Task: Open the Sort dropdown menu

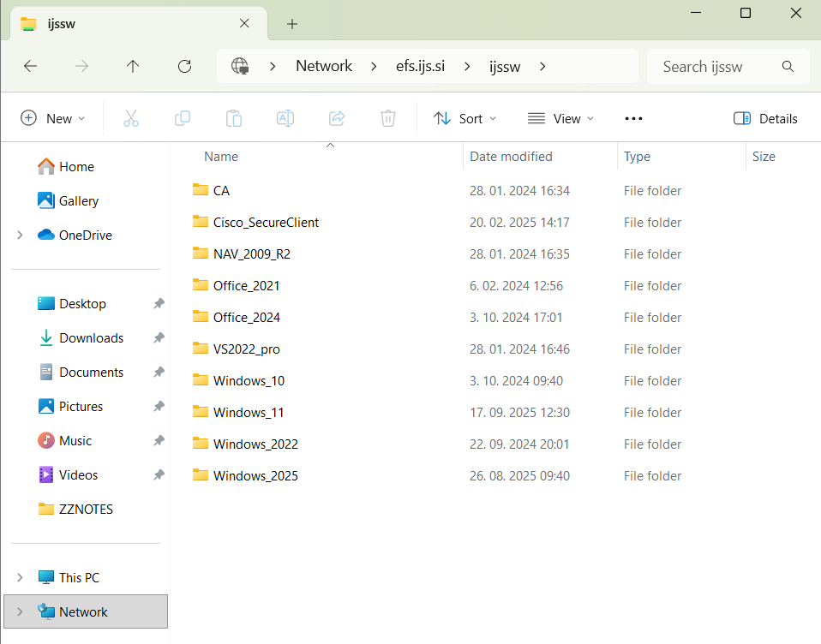Action: click(x=465, y=119)
